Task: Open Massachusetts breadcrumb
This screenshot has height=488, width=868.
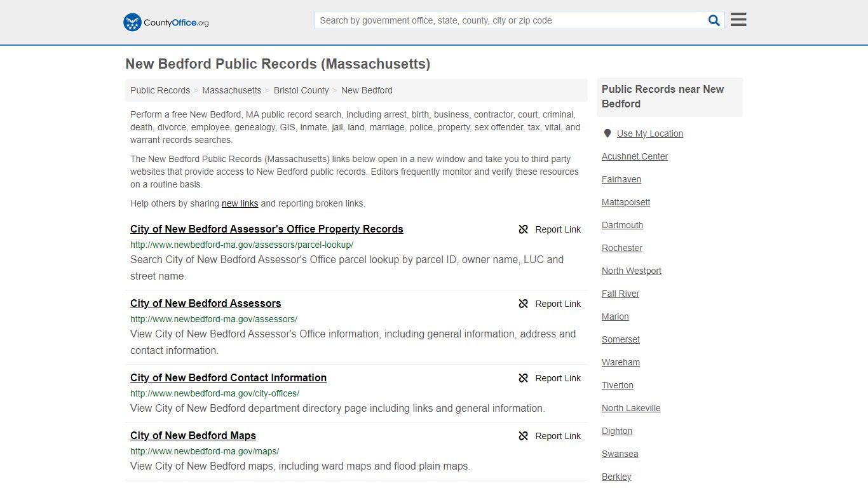Action: pyautogui.click(x=231, y=90)
